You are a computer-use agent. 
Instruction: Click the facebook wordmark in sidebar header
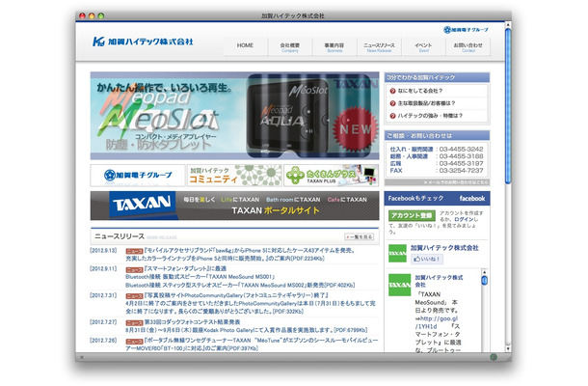click(x=472, y=198)
